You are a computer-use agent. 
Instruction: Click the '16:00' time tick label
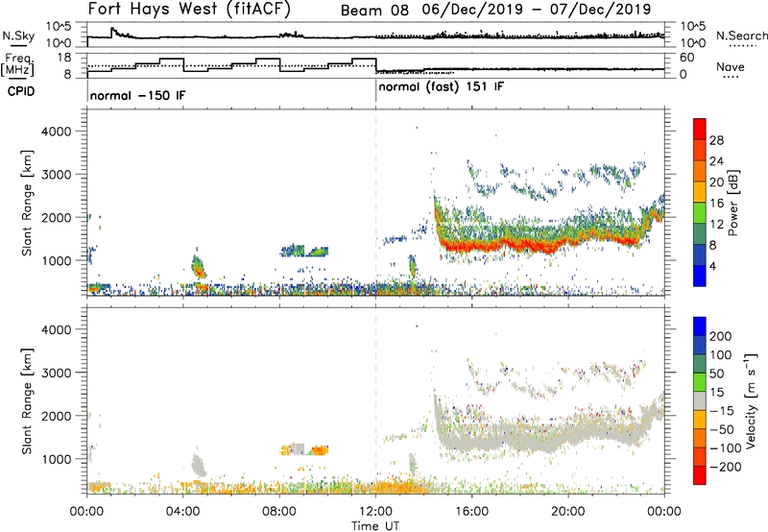471,512
